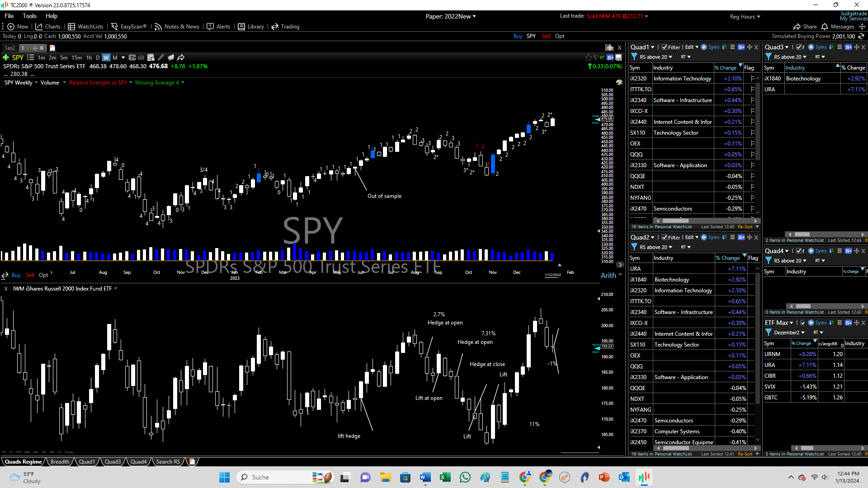Screen dimensions: 868x488
Task: Open the chart drawing tools pencil icon
Action: pyautogui.click(x=161, y=57)
